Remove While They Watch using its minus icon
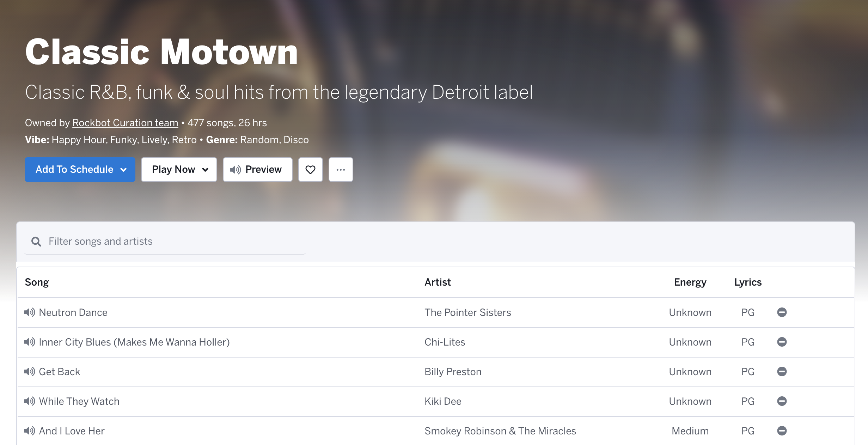The height and width of the screenshot is (445, 868). [782, 401]
